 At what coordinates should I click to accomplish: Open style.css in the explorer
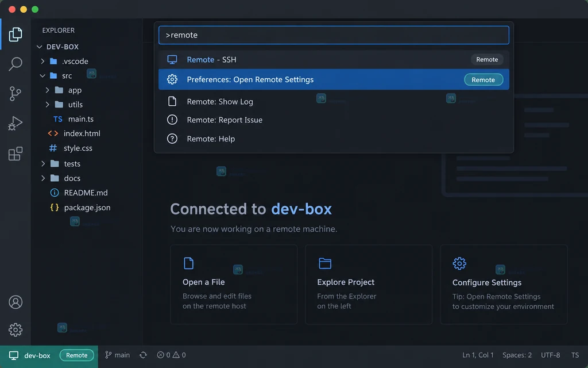(78, 148)
